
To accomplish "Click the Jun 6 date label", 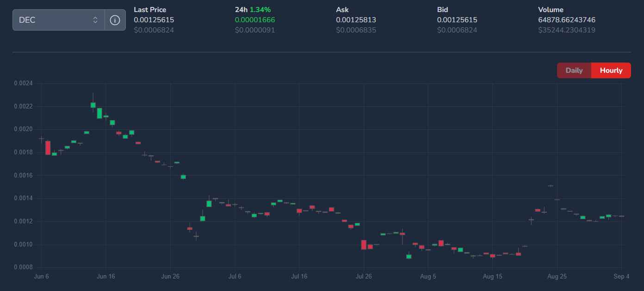I will click(41, 277).
